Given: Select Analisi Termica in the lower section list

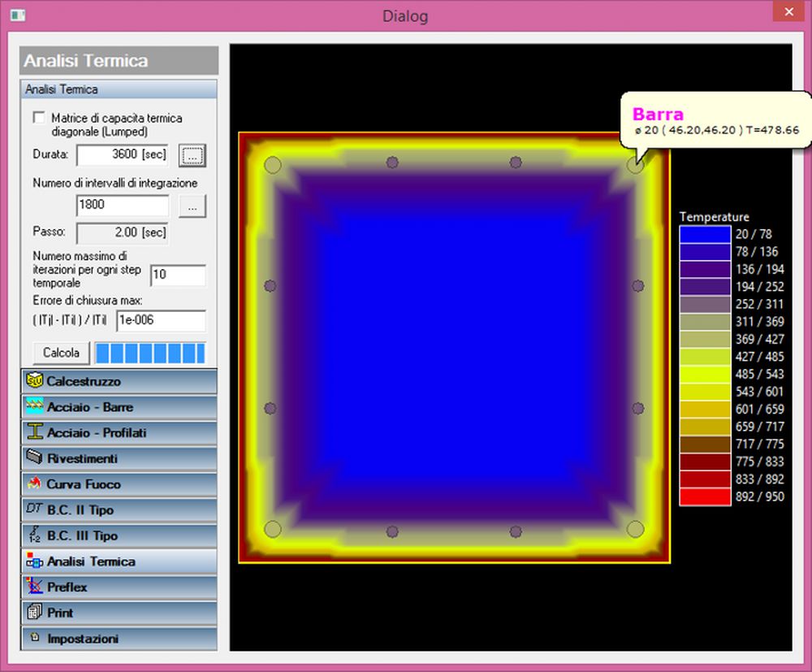Looking at the screenshot, I should 119,561.
